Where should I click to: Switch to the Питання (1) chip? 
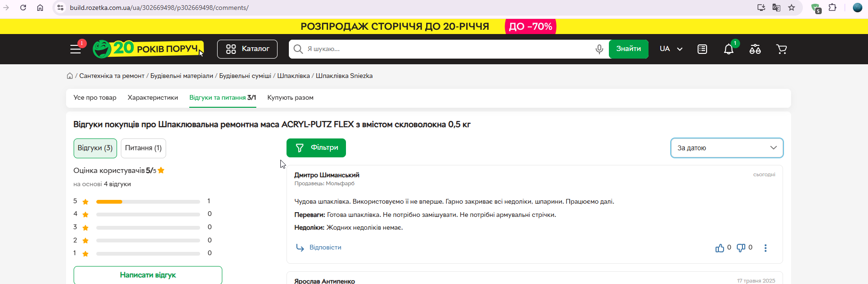[143, 148]
